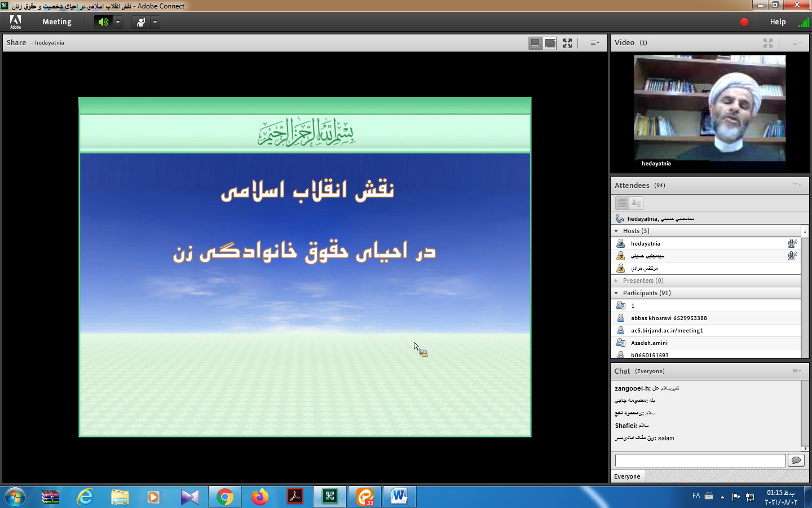The image size is (812, 508).
Task: Open the Help menu
Action: coord(778,22)
